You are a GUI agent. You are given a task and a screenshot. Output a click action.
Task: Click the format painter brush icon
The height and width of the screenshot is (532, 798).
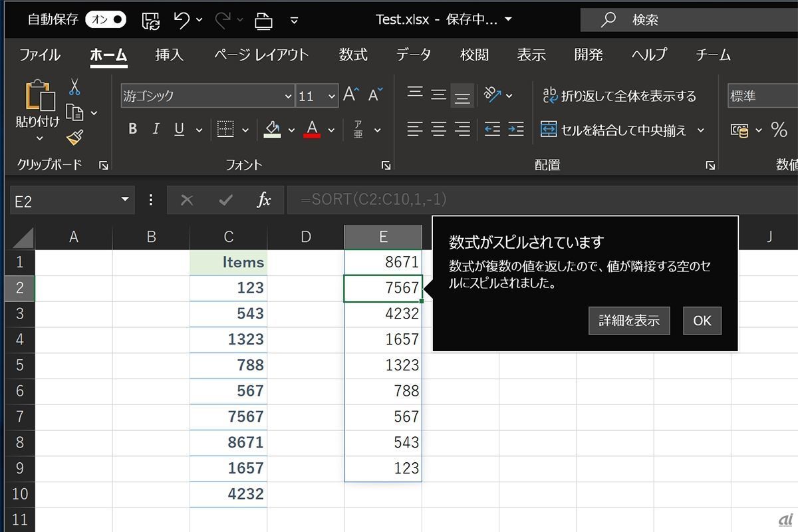(x=74, y=138)
